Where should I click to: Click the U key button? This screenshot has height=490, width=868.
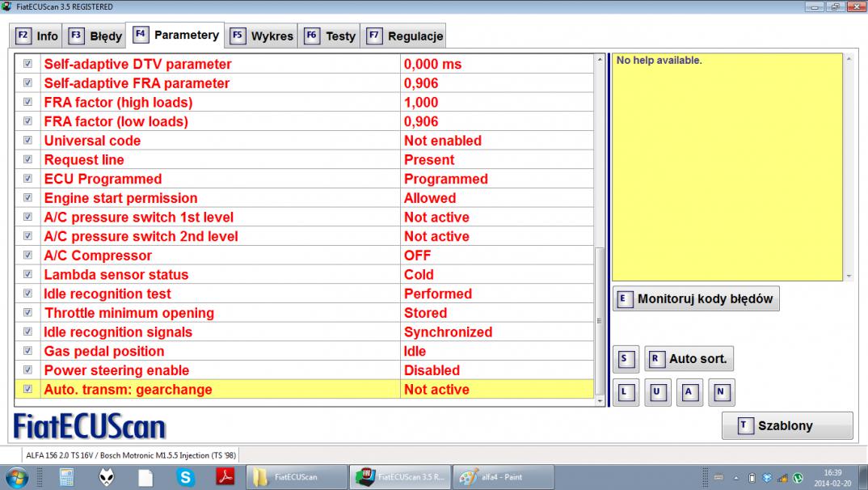(x=657, y=392)
